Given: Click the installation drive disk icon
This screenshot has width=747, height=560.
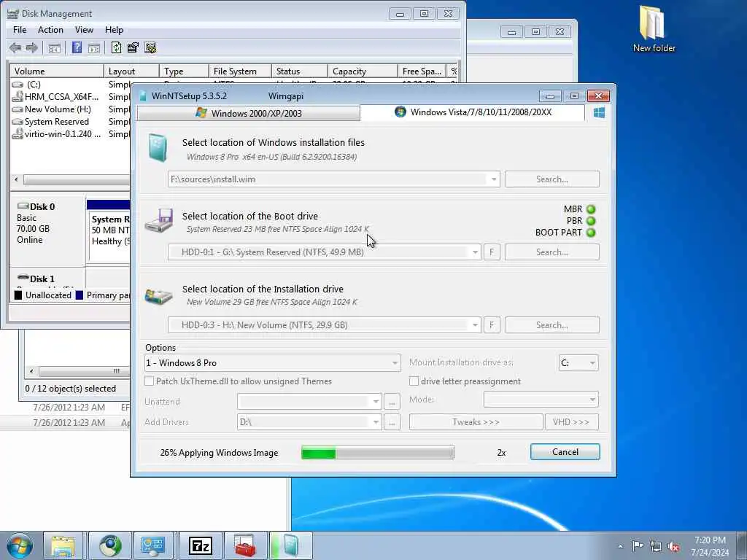Looking at the screenshot, I should tap(158, 296).
